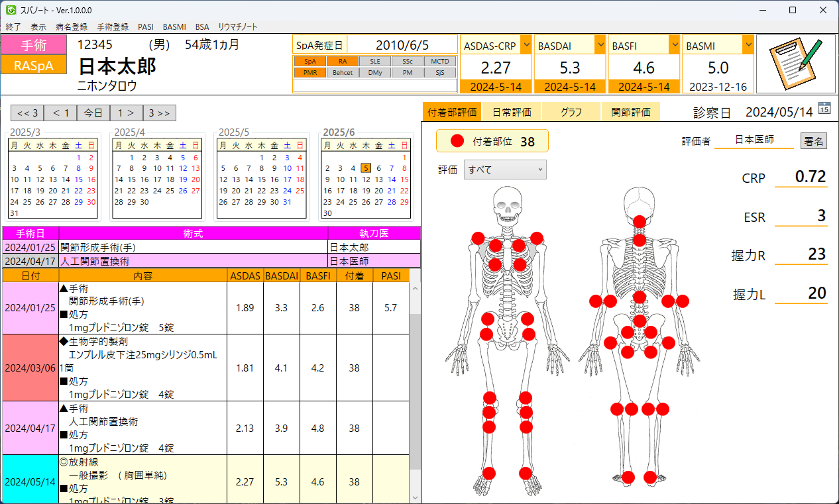Click the 握力L value field
839x504 pixels.
(x=801, y=294)
